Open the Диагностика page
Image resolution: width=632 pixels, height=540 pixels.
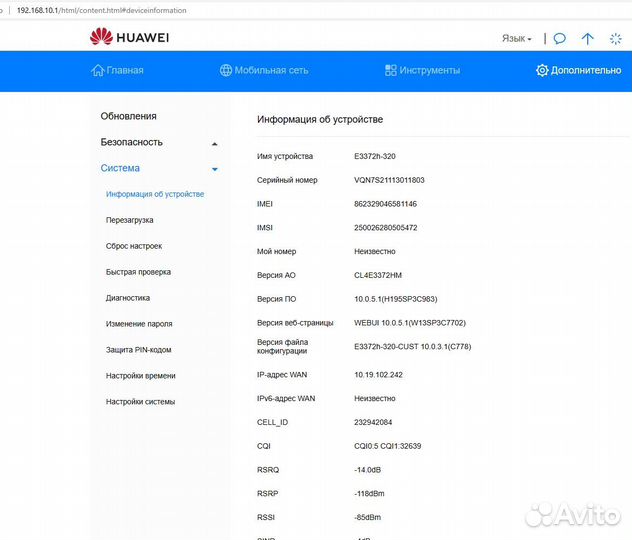(x=128, y=298)
